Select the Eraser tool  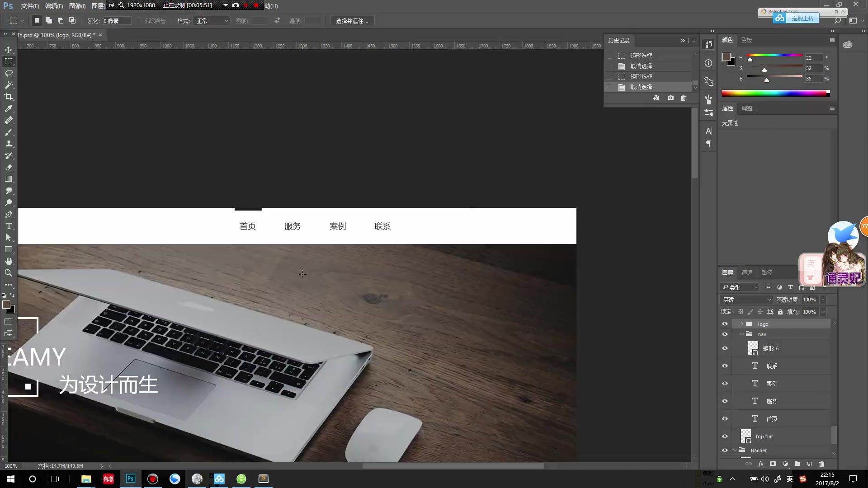click(9, 167)
